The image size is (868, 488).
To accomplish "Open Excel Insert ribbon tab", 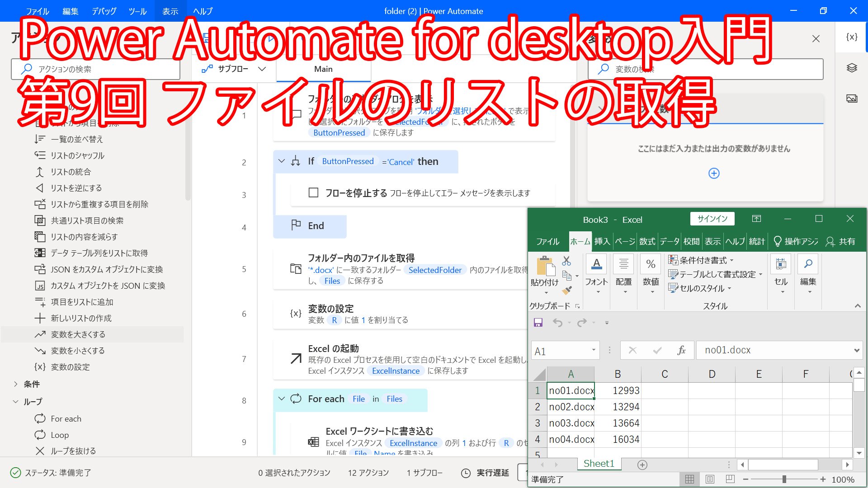I will coord(602,242).
